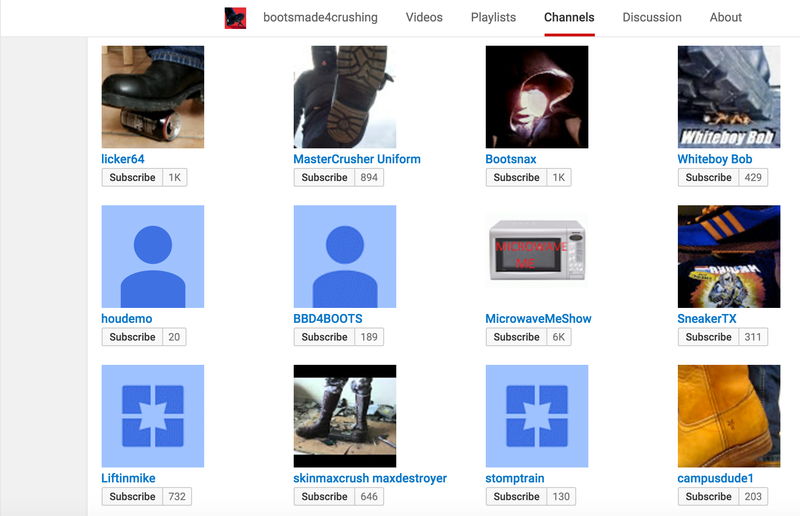The width and height of the screenshot is (800, 516).
Task: Subscribe to licker64
Action: click(x=132, y=178)
